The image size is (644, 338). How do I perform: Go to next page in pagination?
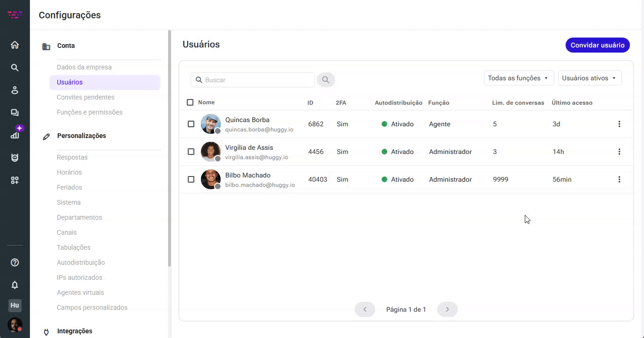447,309
